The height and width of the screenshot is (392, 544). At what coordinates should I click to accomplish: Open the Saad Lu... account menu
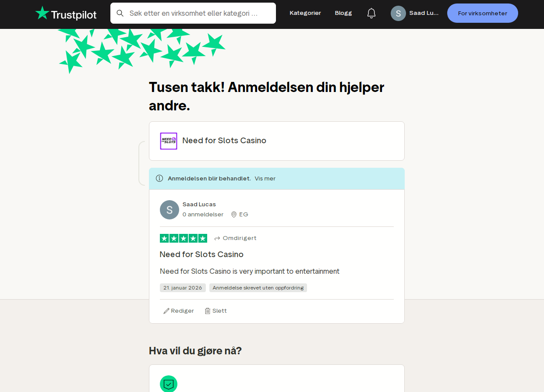pyautogui.click(x=415, y=13)
